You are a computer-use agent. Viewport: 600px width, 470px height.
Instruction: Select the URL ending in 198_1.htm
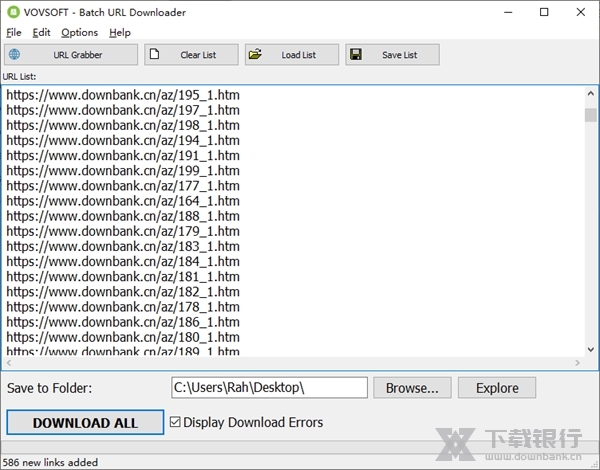point(123,125)
